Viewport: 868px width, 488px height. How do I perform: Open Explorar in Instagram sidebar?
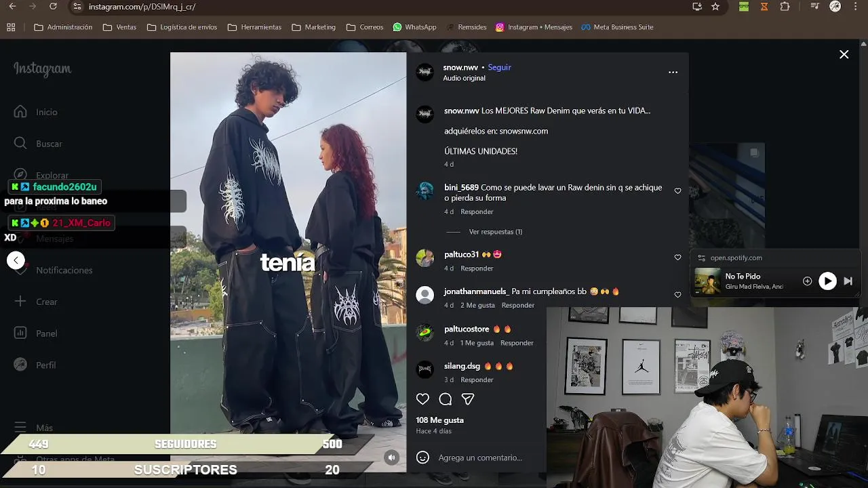click(x=42, y=175)
